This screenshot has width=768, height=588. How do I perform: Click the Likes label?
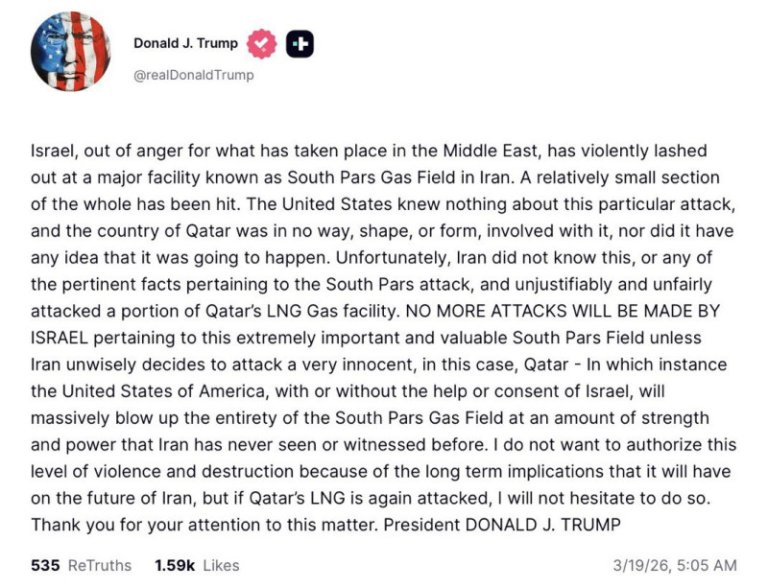pyautogui.click(x=220, y=565)
